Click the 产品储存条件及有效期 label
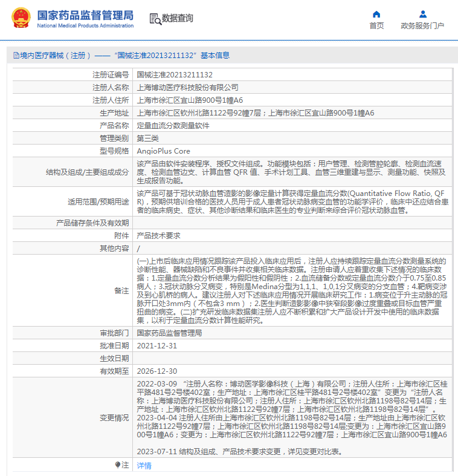Screen dimensions: 458x476 [92, 223]
